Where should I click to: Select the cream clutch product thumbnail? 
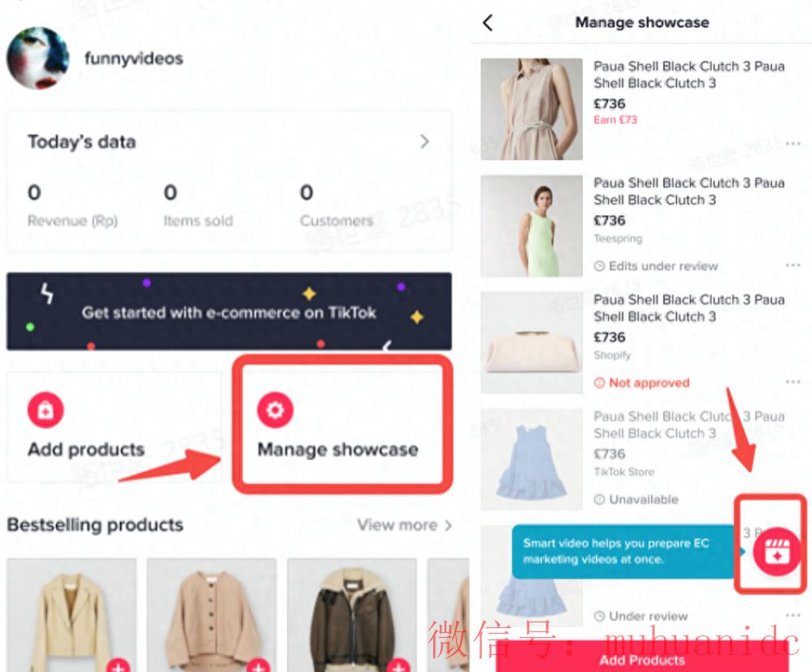point(532,343)
